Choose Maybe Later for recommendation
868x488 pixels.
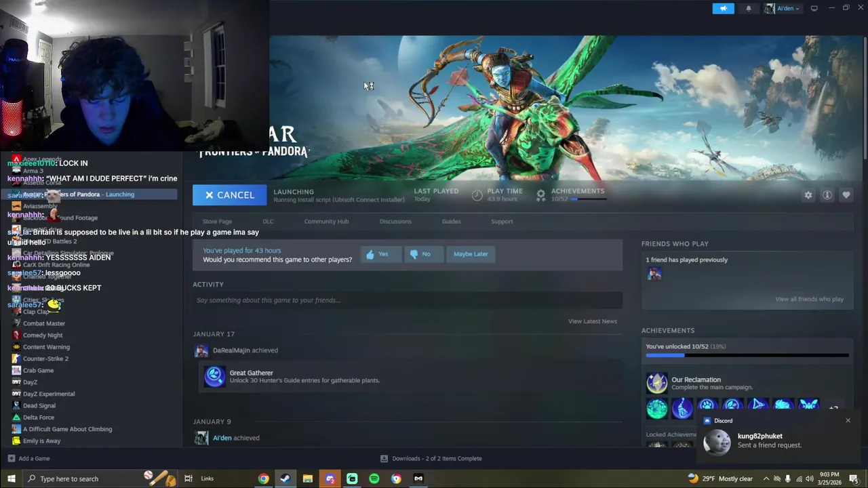pos(471,254)
